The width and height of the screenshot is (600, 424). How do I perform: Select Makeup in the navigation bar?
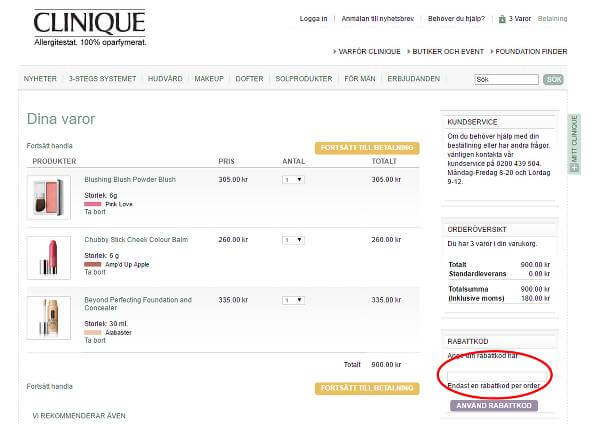(x=209, y=78)
